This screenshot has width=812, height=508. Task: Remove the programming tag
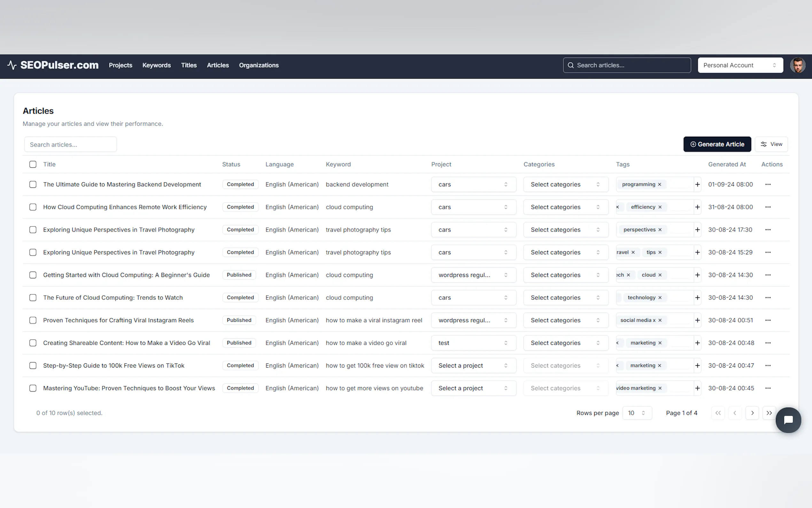pyautogui.click(x=659, y=185)
